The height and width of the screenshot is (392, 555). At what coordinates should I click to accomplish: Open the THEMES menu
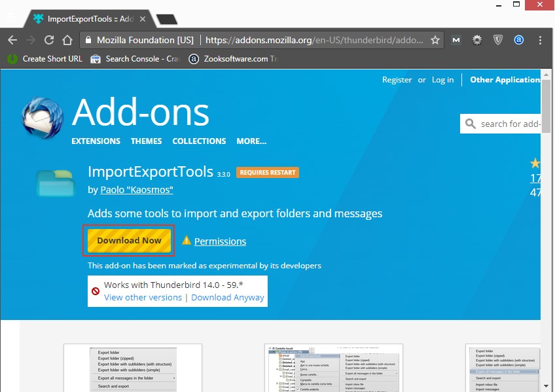[146, 141]
